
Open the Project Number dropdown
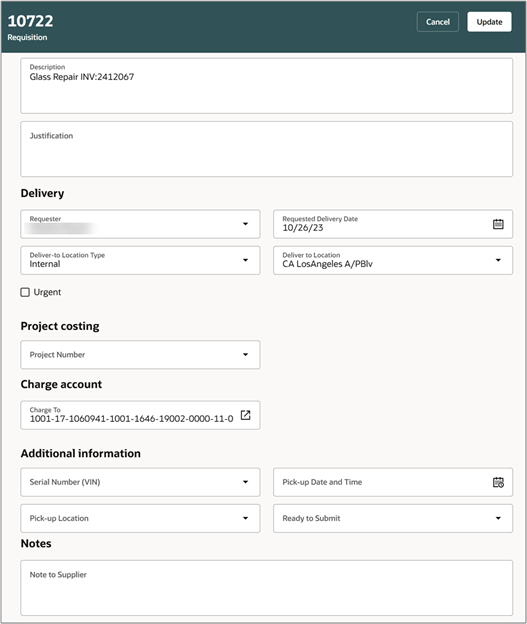point(140,355)
